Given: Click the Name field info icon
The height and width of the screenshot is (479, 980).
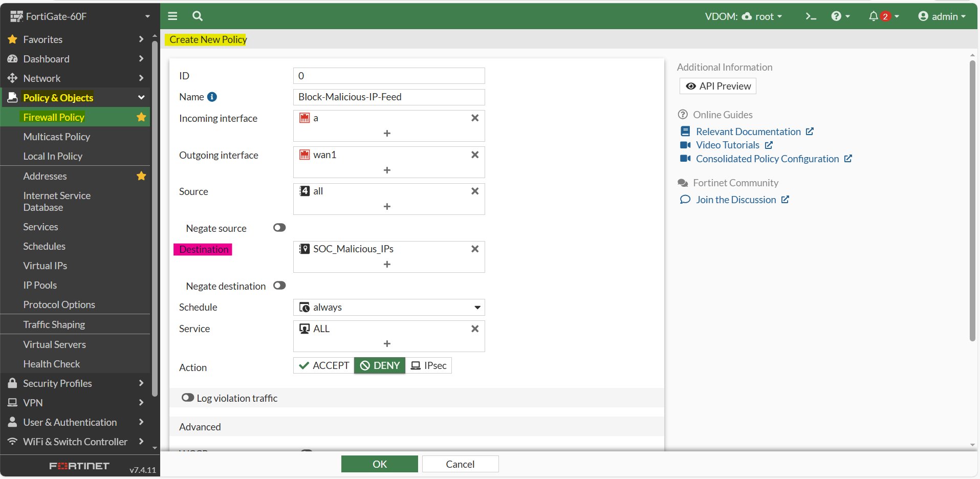Looking at the screenshot, I should point(212,97).
